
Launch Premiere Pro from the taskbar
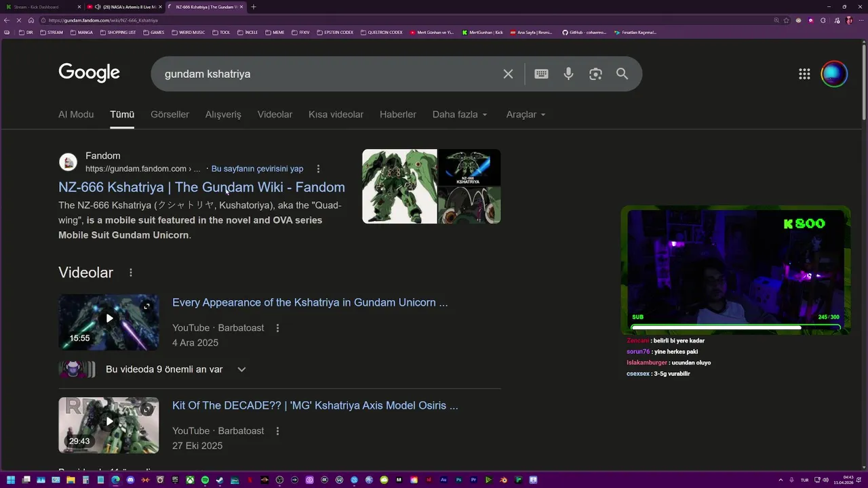coord(473,480)
